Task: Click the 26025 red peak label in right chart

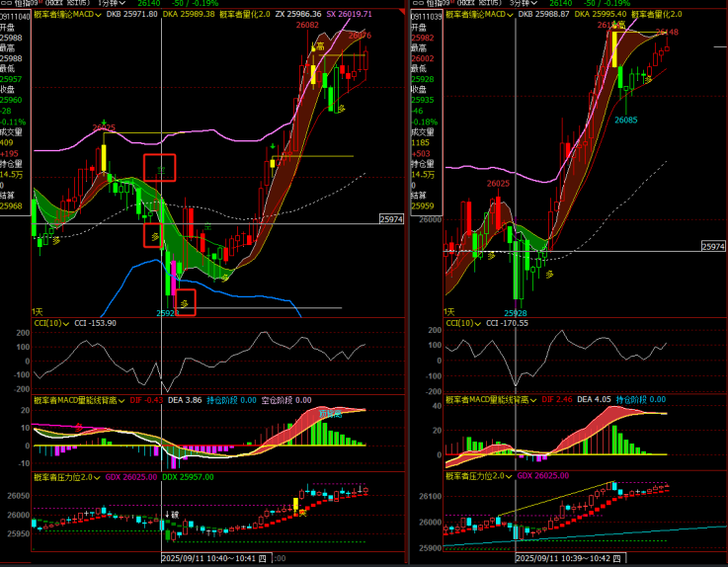Action: pyautogui.click(x=498, y=184)
